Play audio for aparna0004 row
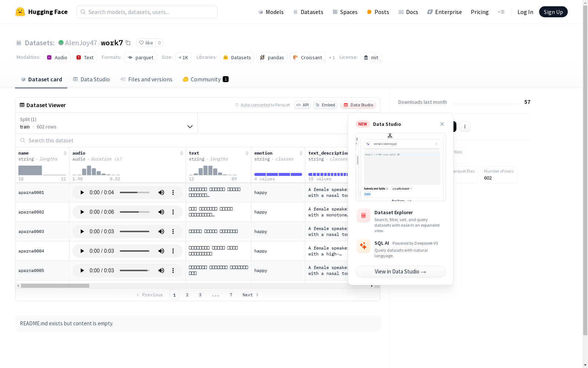Viewport: 588px width, 368px height. (x=82, y=251)
